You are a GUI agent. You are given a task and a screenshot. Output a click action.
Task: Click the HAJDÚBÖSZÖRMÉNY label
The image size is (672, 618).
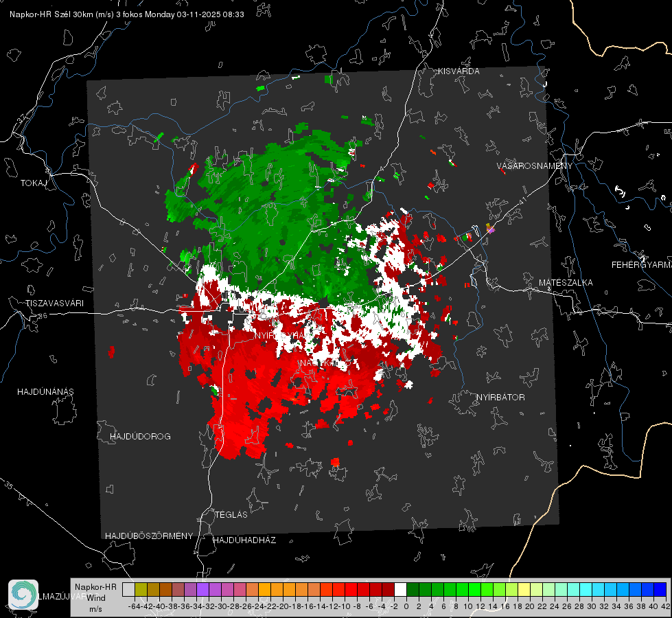click(149, 536)
